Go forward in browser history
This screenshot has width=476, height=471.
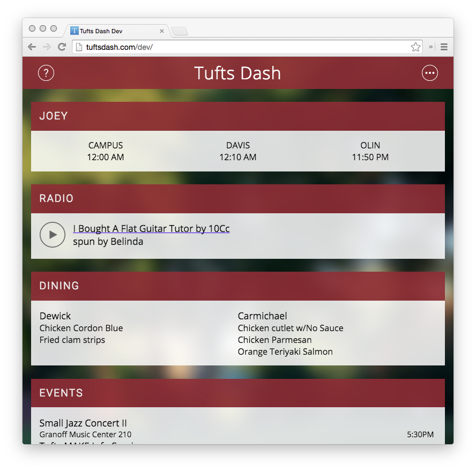(x=47, y=47)
